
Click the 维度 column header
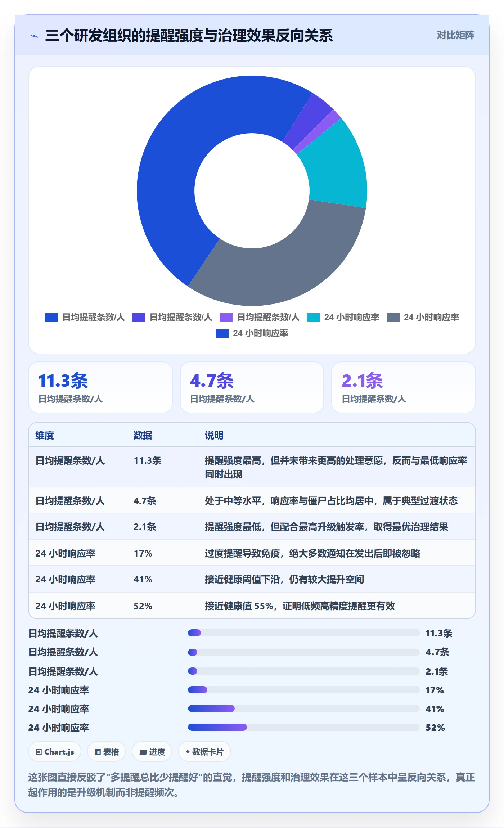45,435
